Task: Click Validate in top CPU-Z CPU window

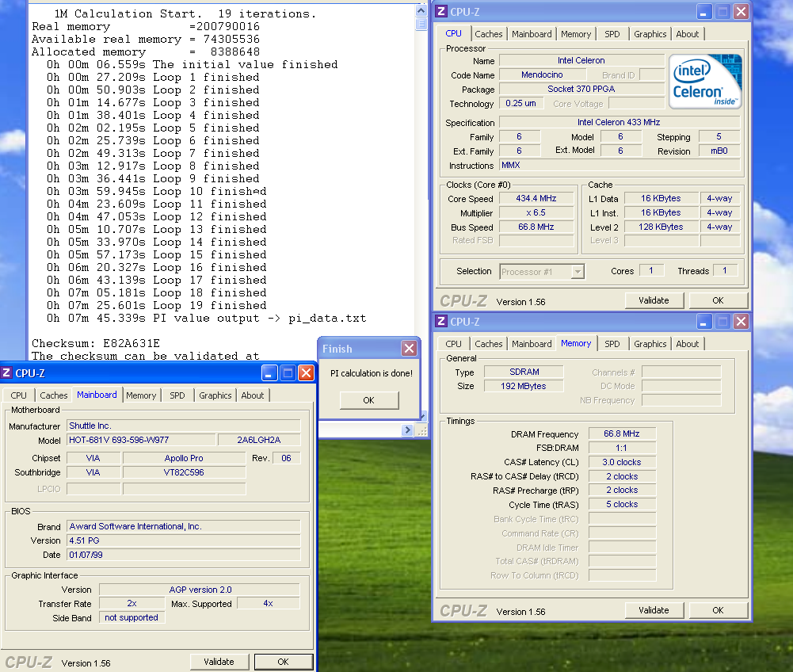Action: tap(654, 300)
